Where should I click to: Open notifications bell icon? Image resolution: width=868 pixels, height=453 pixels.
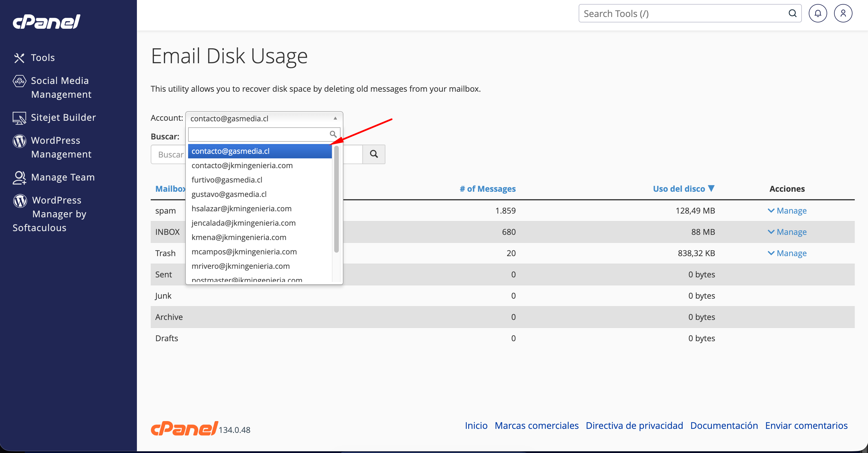click(818, 14)
